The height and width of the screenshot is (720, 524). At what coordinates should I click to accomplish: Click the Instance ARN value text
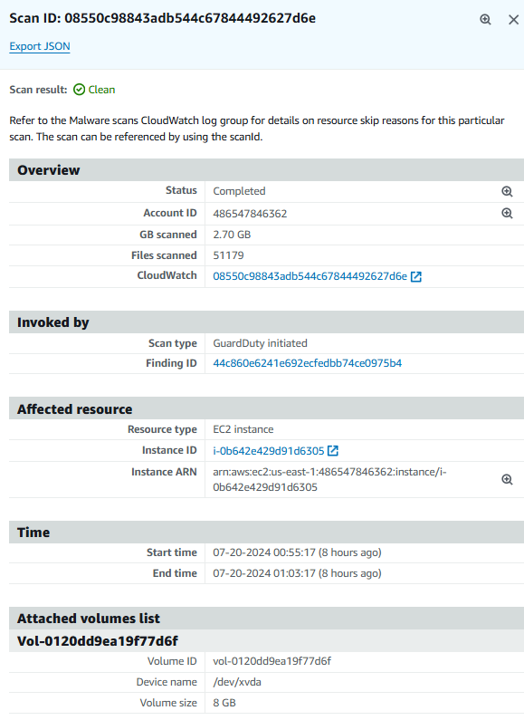pyautogui.click(x=330, y=479)
